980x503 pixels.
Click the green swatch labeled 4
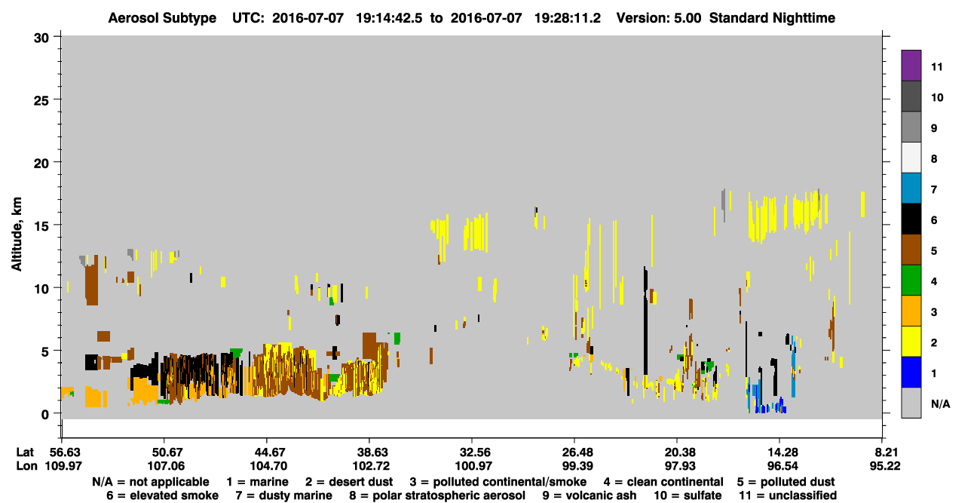click(912, 281)
